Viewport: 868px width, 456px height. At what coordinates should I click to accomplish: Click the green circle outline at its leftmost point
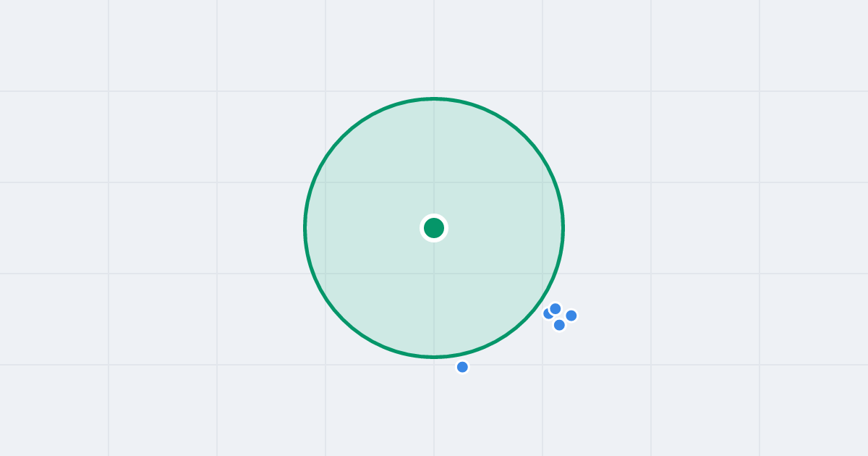305,228
